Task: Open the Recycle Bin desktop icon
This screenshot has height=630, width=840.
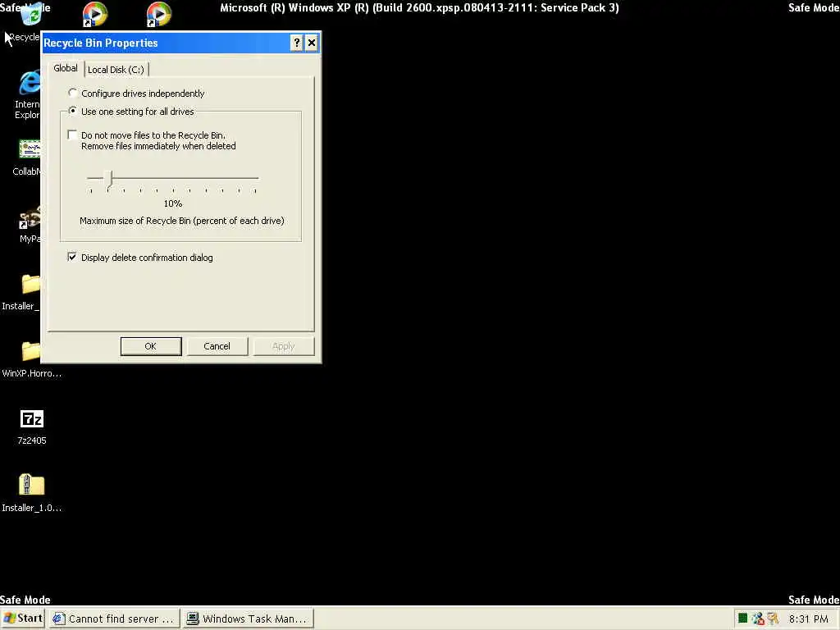Action: click(x=31, y=15)
